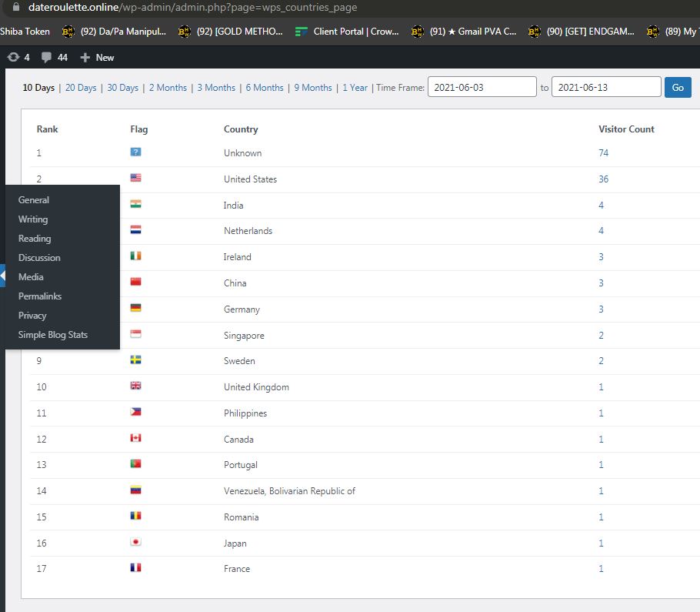Open the Permalinks settings submenu item

(x=40, y=296)
